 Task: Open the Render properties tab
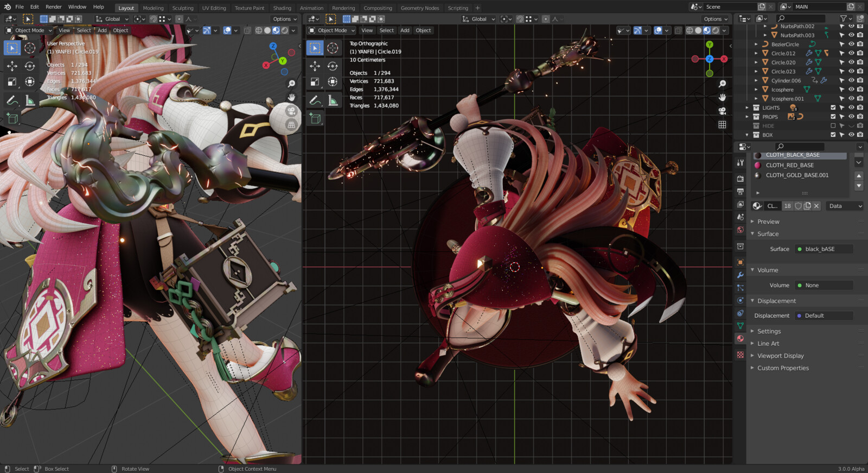(740, 179)
